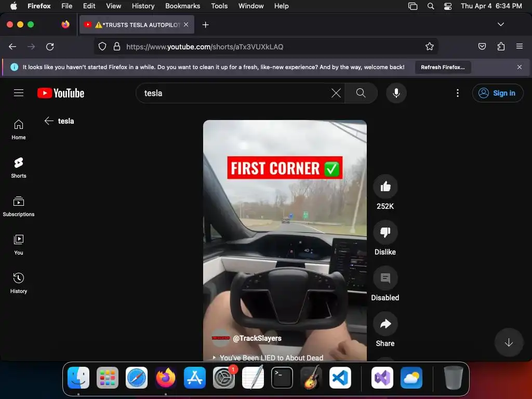532x399 pixels.
Task: Open Safari from the Dock
Action: click(x=137, y=378)
